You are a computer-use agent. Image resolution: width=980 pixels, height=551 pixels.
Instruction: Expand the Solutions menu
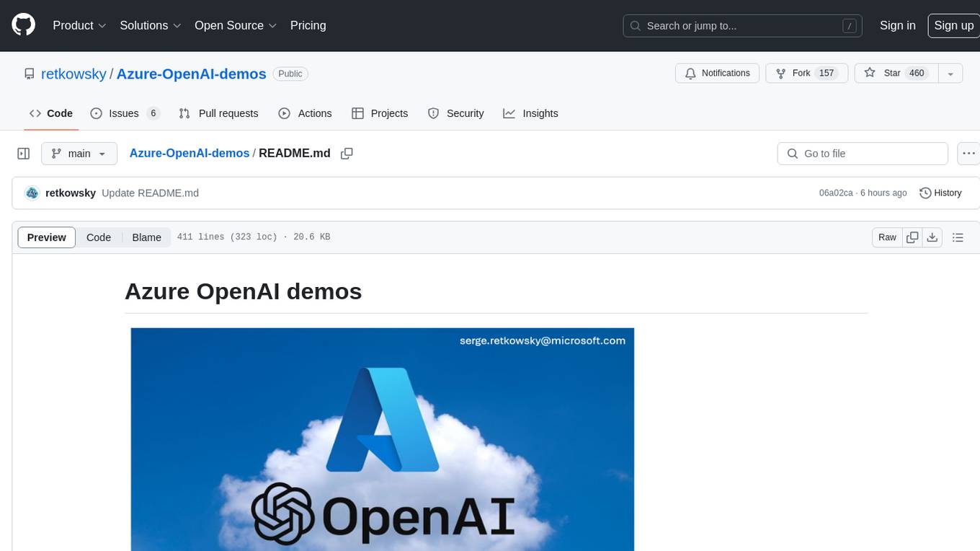point(151,25)
